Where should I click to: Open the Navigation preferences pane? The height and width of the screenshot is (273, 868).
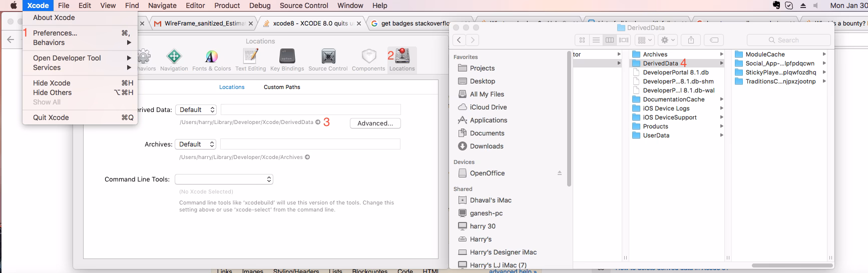tap(174, 60)
